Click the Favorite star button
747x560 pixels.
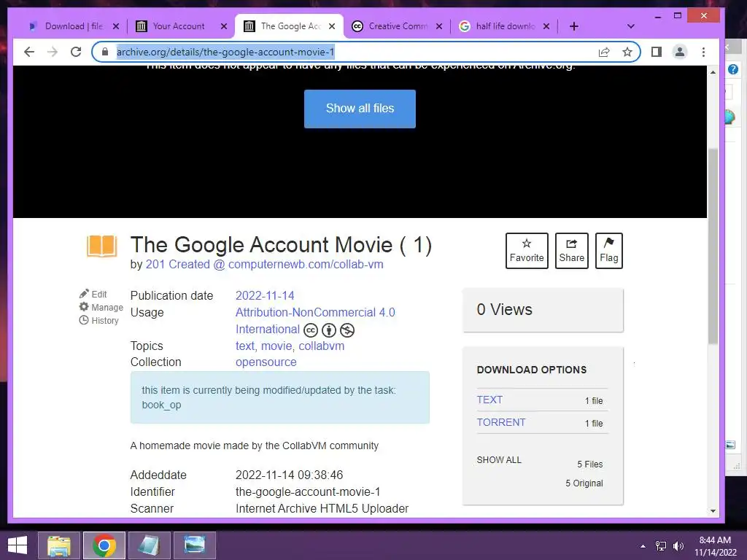[x=527, y=251]
